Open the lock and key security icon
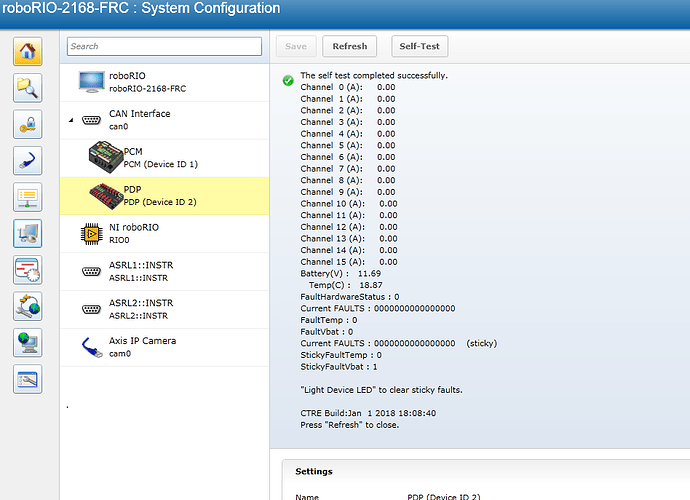This screenshot has height=500, width=690. pyautogui.click(x=28, y=125)
